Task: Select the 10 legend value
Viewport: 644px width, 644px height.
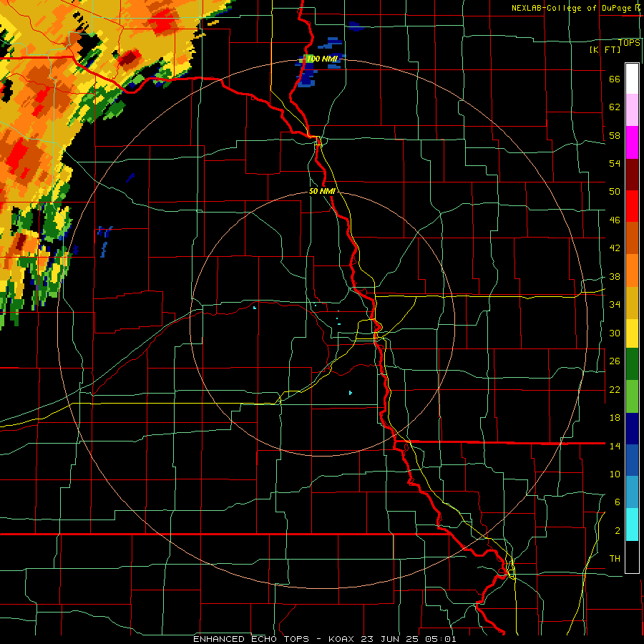Action: (x=615, y=474)
